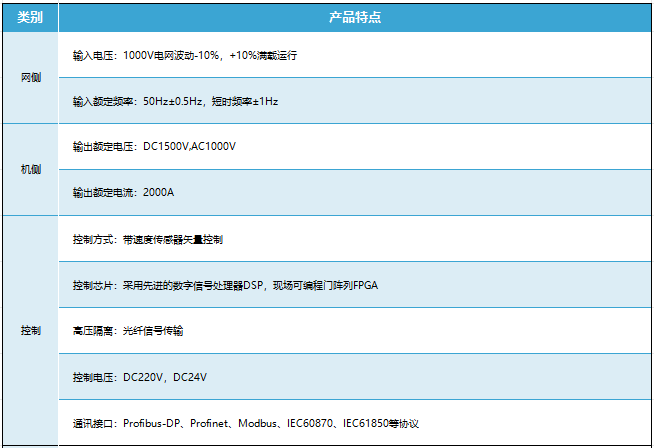
Task: Click the 2000A current value
Action: click(x=159, y=192)
